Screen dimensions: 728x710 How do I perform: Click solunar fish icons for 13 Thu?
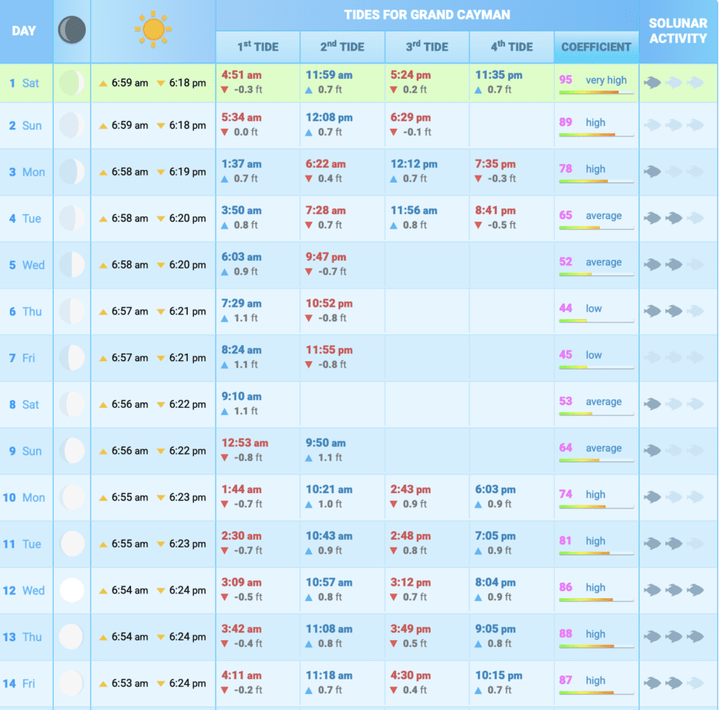click(673, 636)
